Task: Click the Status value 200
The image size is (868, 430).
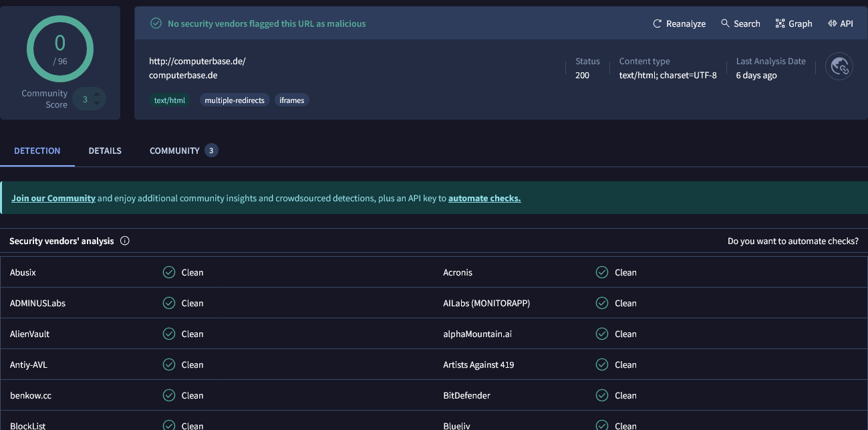Action: (x=582, y=75)
